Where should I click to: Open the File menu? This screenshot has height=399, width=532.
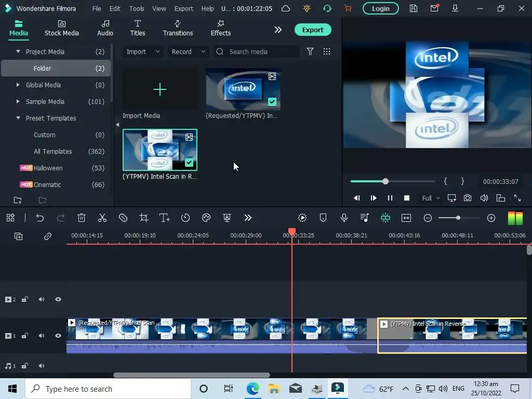pos(97,8)
